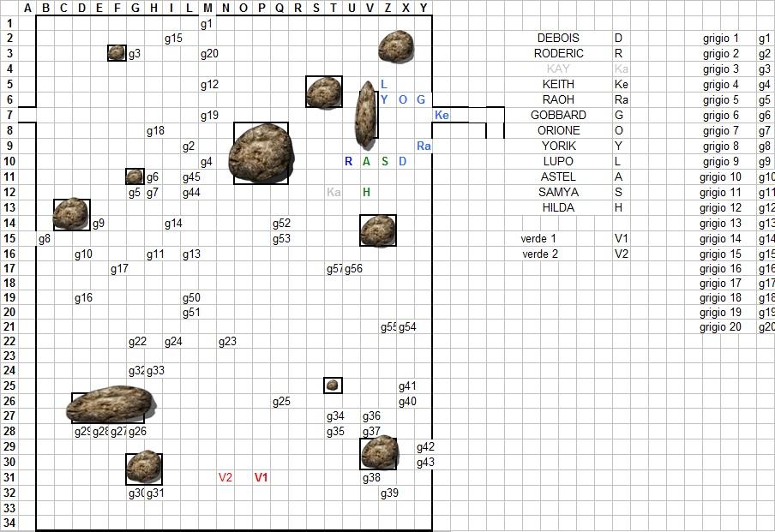The image size is (775, 532).
Task: Select the red V1 marker cell
Action: (x=261, y=477)
